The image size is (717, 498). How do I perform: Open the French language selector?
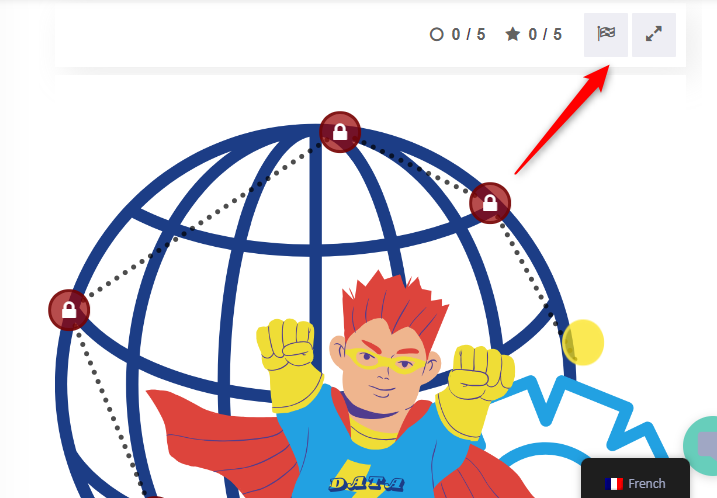(x=635, y=480)
